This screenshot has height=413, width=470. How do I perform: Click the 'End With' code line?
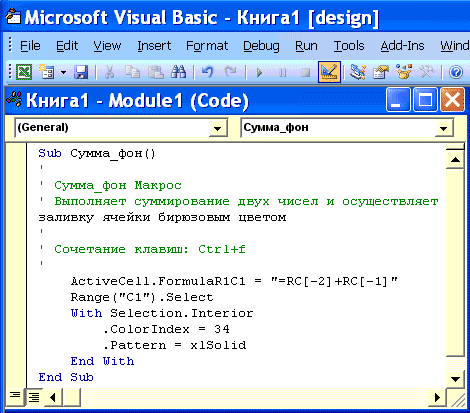coord(102,361)
